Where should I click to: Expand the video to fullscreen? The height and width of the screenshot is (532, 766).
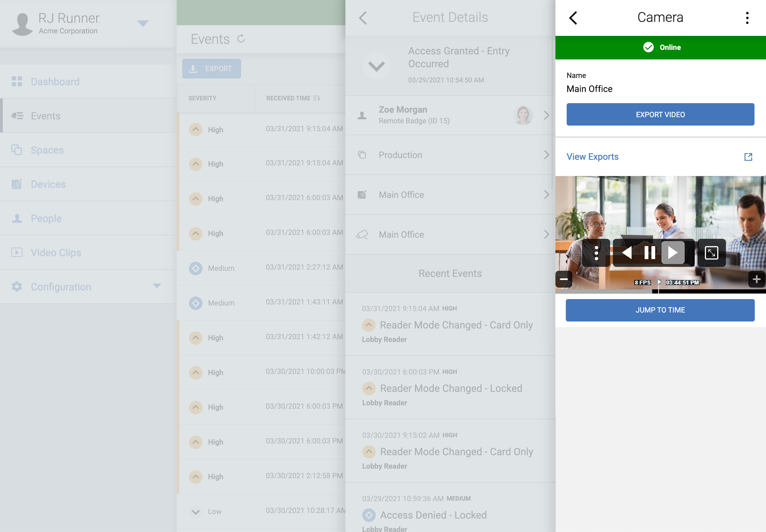[x=711, y=253]
